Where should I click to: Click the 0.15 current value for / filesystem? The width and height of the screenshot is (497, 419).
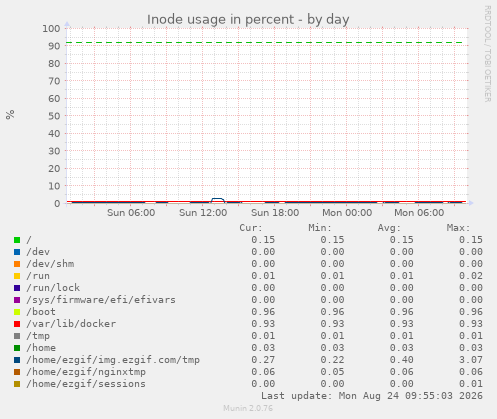[263, 240]
